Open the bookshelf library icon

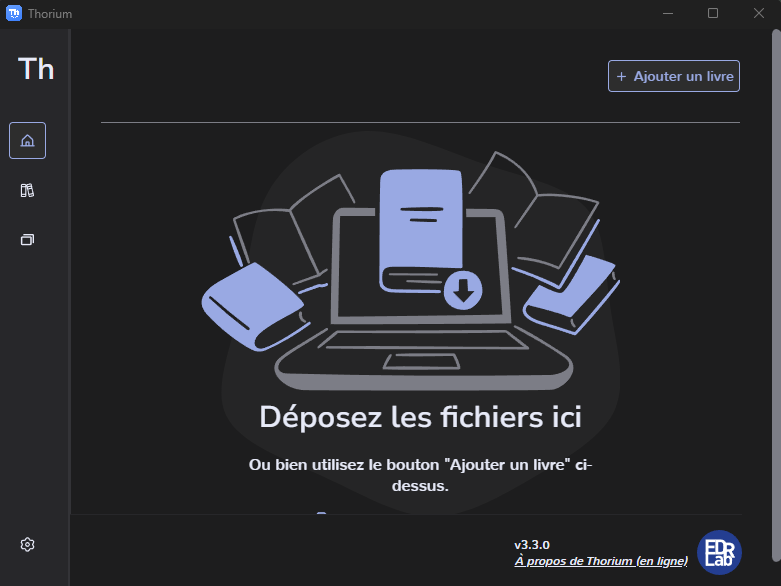click(x=27, y=190)
